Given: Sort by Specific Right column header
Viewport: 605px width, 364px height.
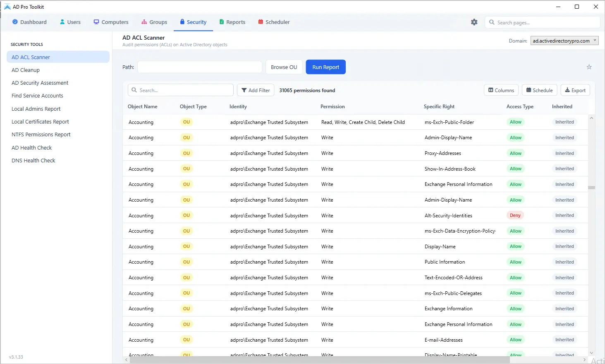Looking at the screenshot, I should tap(439, 106).
